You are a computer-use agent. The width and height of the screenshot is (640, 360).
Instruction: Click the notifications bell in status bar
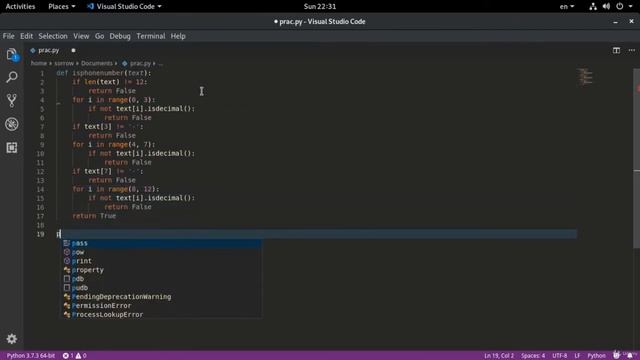(630, 356)
